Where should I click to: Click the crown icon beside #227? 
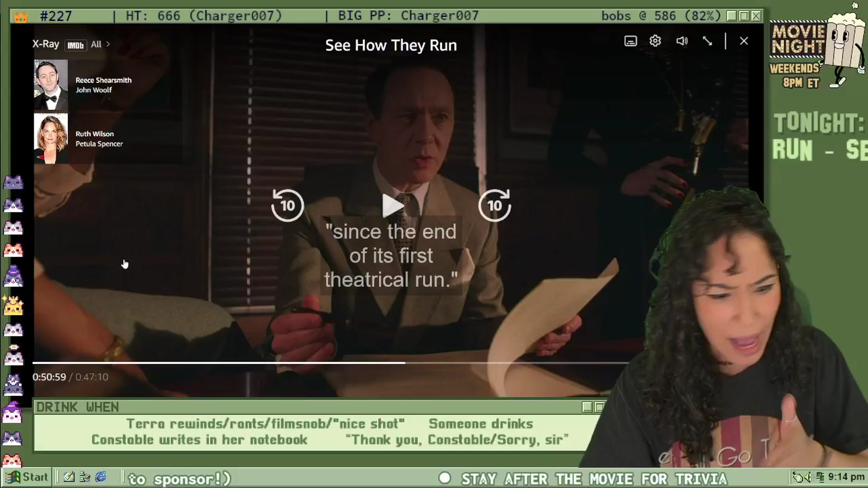(x=21, y=17)
